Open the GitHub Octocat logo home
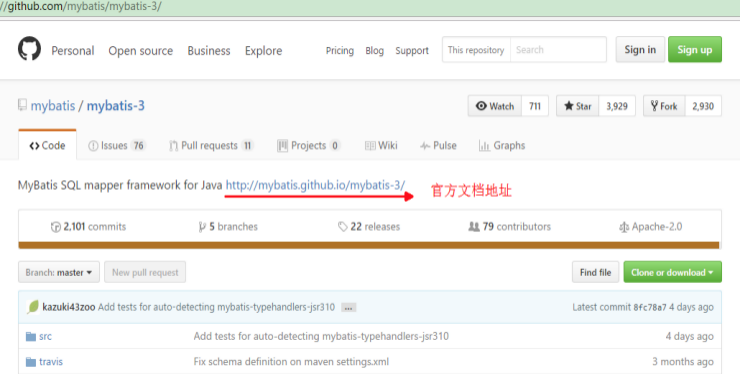The height and width of the screenshot is (376, 742). pos(29,49)
